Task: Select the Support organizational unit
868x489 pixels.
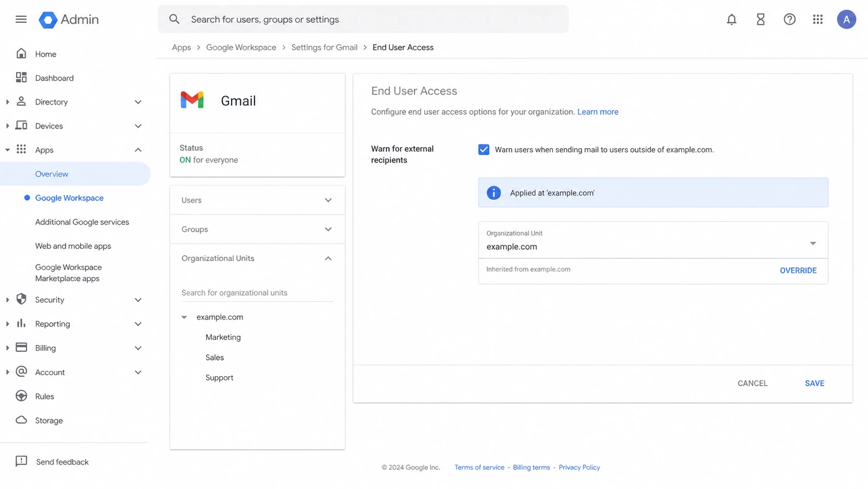Action: coord(219,378)
